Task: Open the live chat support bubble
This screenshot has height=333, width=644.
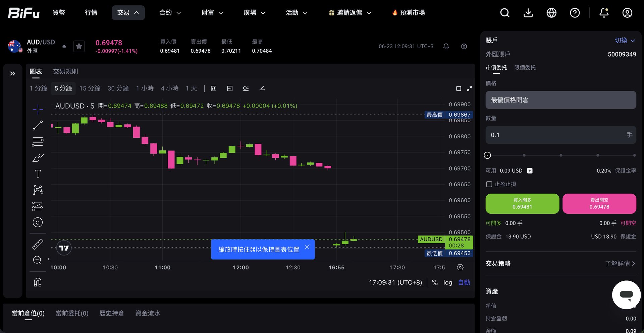Action: 626,295
